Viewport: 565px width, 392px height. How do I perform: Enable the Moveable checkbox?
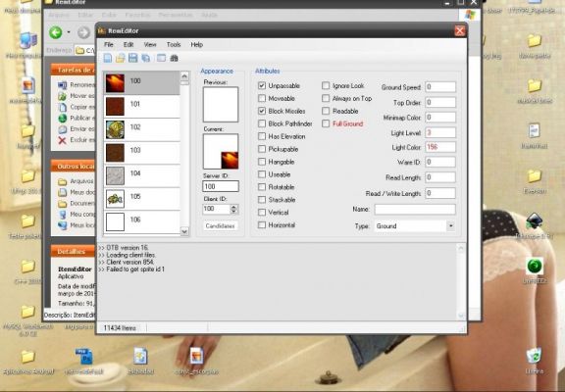262,98
